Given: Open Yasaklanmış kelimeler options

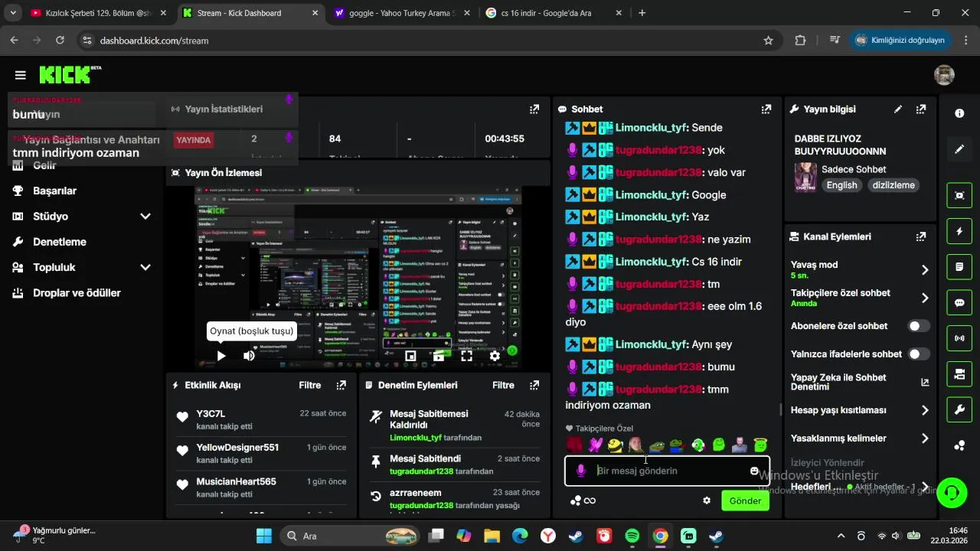Looking at the screenshot, I should click(x=925, y=439).
